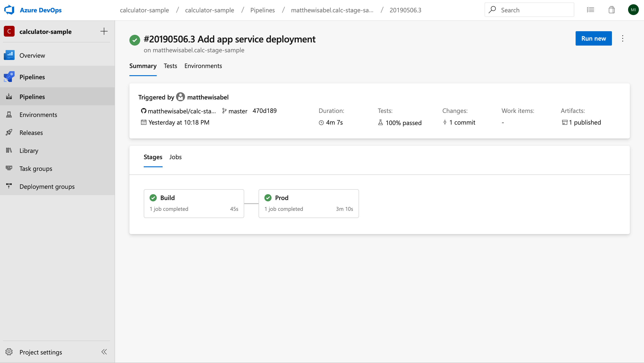The image size is (644, 363).
Task: Click the calculator-sample project avatar icon
Action: (9, 31)
